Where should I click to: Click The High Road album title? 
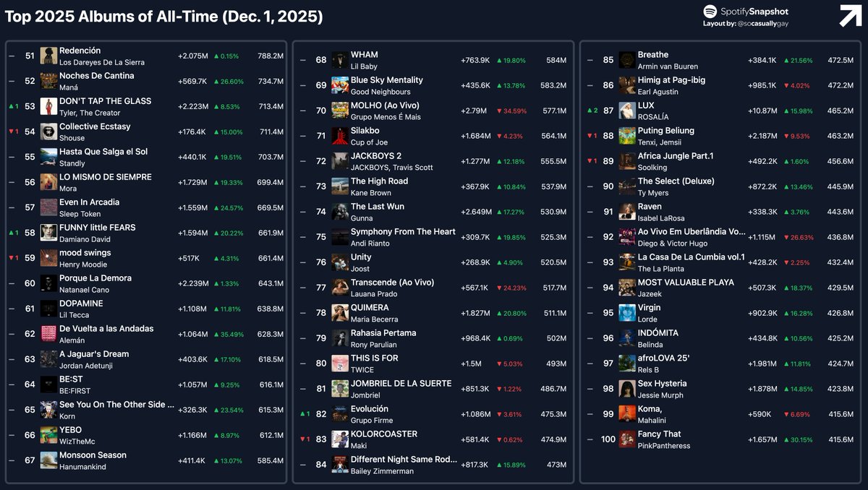379,181
